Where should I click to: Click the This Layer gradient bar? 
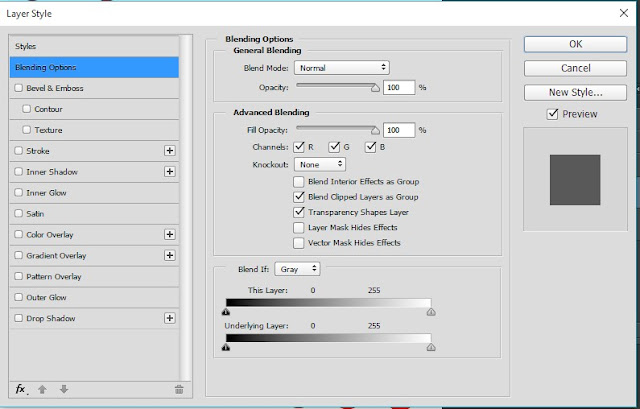[328, 302]
